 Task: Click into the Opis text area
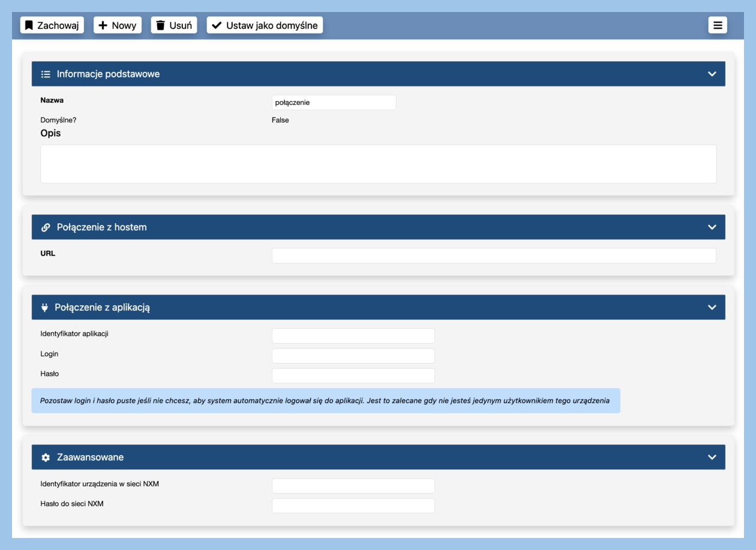(x=378, y=164)
